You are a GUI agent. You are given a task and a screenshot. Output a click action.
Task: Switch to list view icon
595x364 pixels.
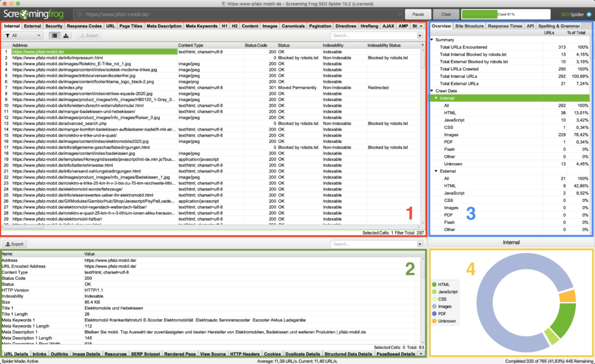(x=55, y=36)
